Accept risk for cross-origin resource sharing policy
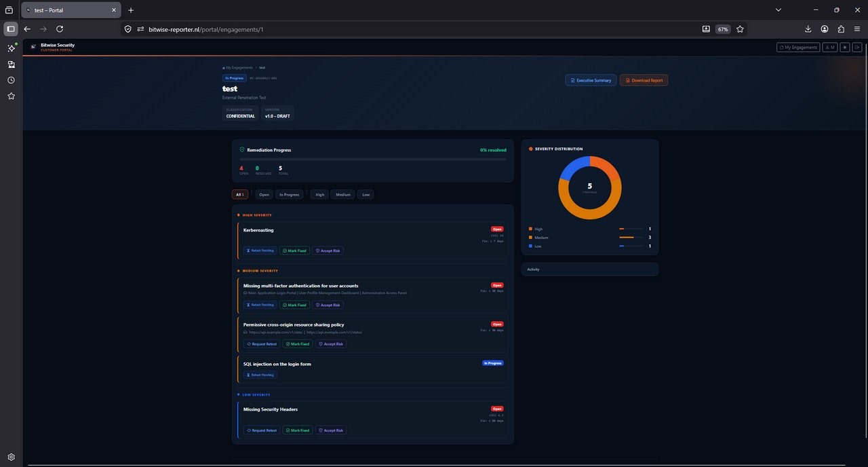The height and width of the screenshot is (467, 868). click(x=331, y=344)
